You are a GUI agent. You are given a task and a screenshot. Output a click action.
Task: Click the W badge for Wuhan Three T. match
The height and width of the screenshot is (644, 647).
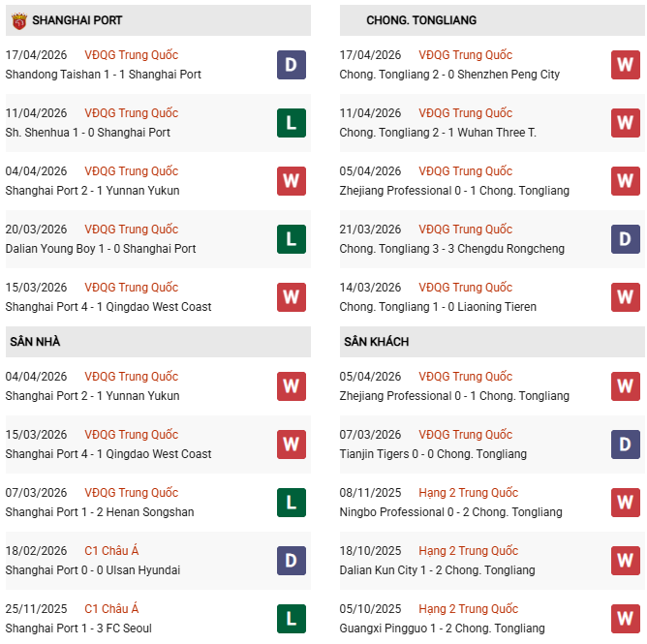coord(626,123)
